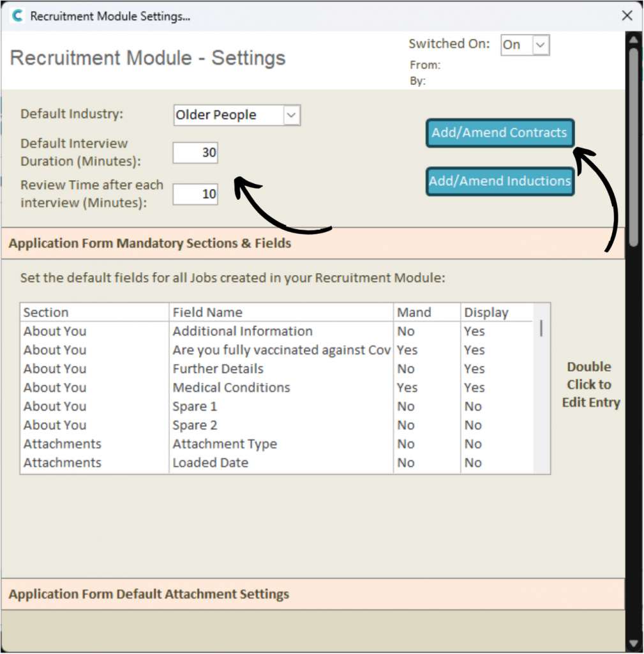Click the fields list scrollbar thumb

coord(541,328)
